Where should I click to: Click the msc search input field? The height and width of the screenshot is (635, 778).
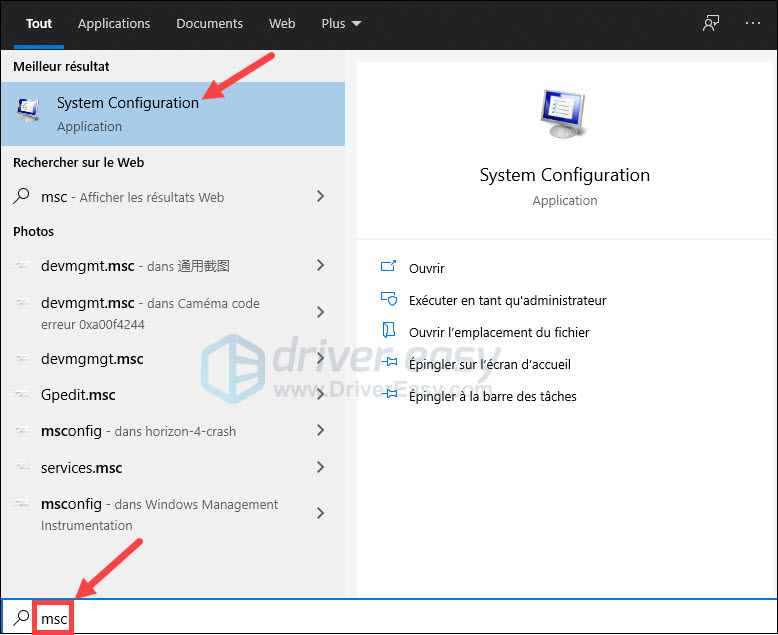click(389, 618)
